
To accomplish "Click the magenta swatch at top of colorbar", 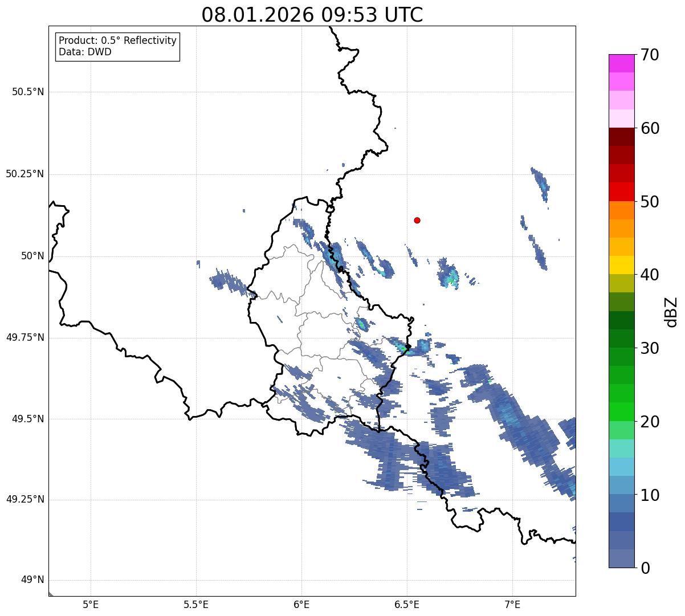I will [x=621, y=63].
